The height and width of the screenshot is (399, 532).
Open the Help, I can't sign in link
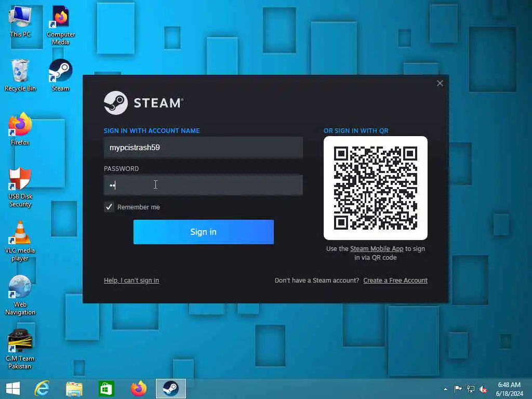tap(131, 280)
